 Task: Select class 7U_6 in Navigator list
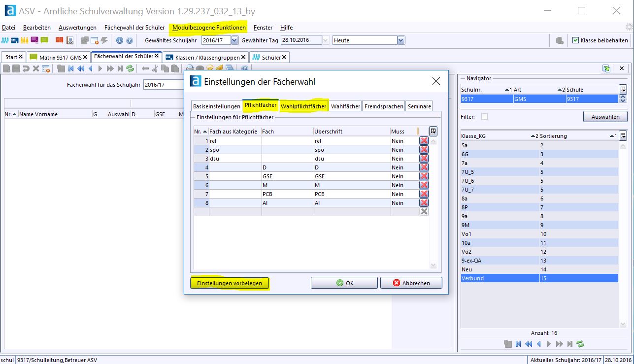coord(539,181)
